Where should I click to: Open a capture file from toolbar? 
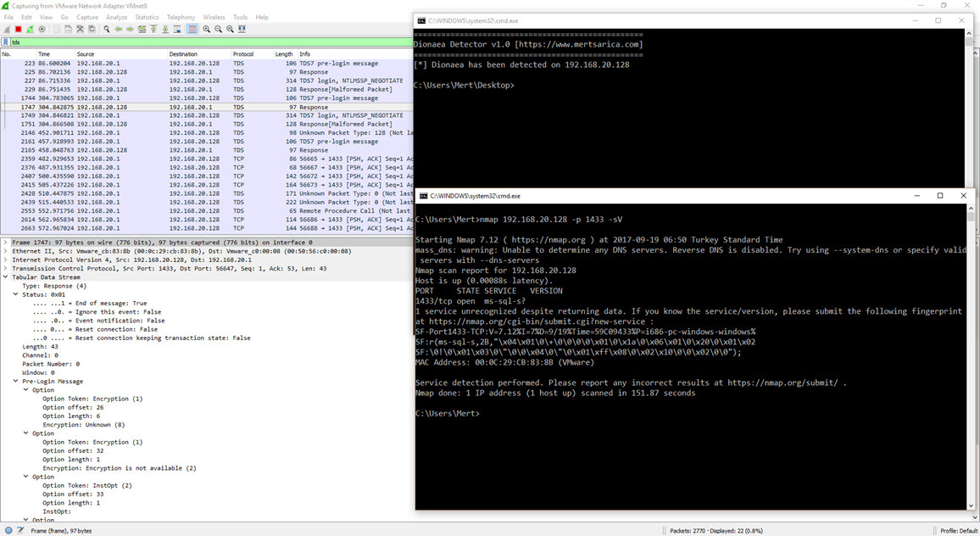[x=56, y=30]
